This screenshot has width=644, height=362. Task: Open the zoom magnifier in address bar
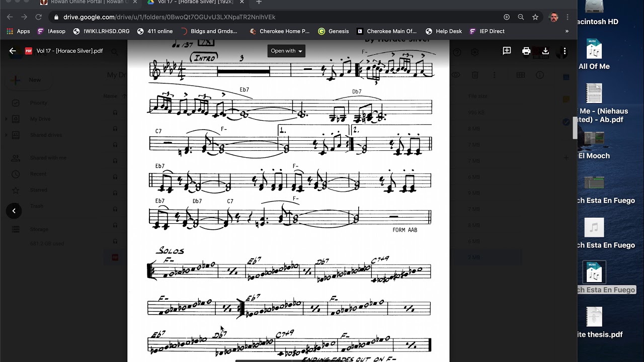pos(521,17)
